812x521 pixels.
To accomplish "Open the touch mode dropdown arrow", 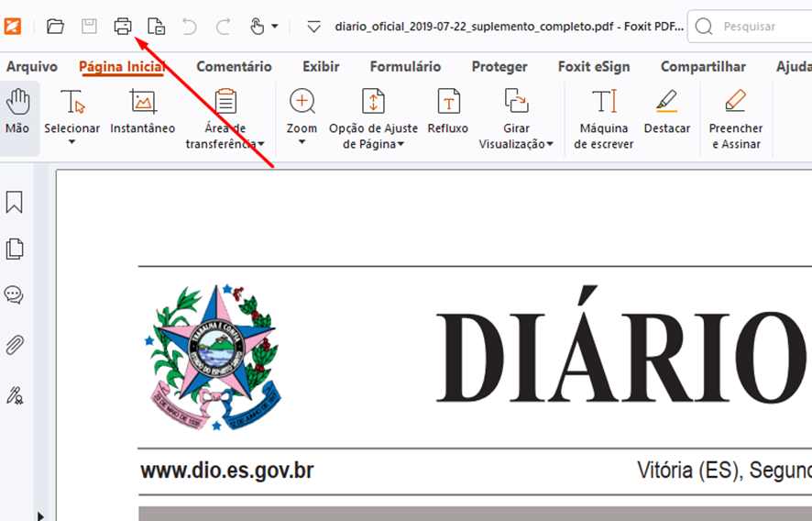I will [x=274, y=26].
